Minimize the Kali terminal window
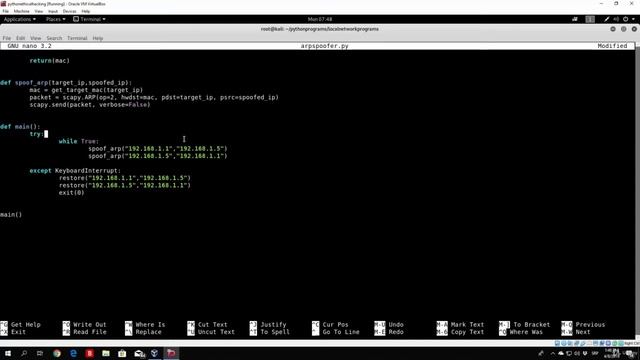 point(613,29)
